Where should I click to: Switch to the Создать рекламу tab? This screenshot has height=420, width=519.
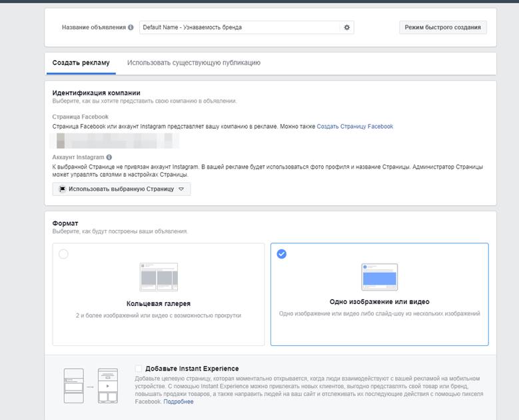(x=81, y=63)
